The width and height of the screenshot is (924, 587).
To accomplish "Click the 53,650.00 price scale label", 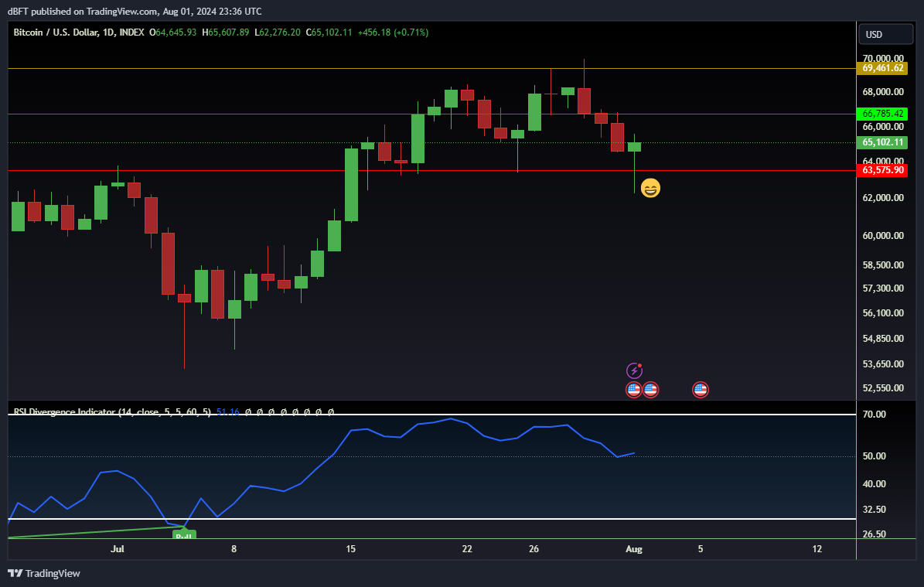I will coord(883,364).
